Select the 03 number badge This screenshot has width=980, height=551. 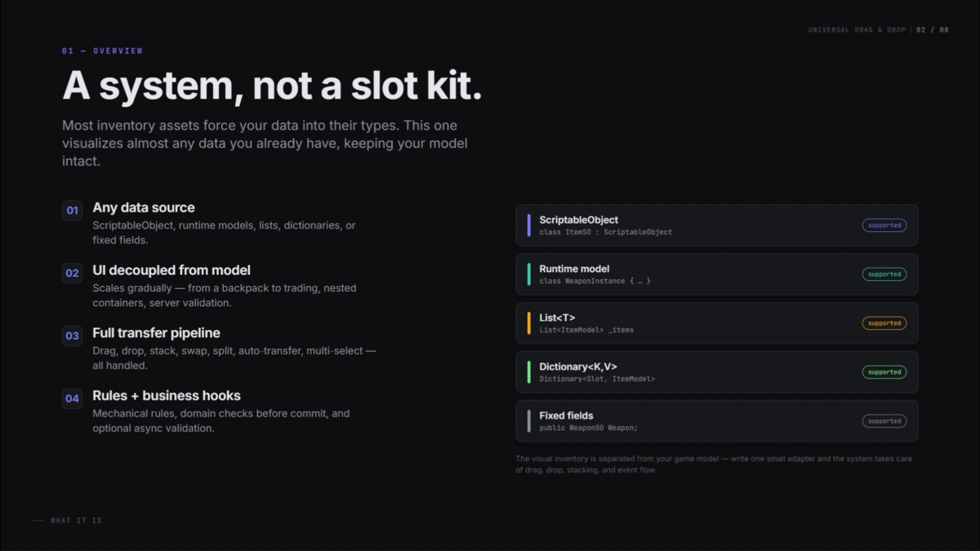coord(73,335)
